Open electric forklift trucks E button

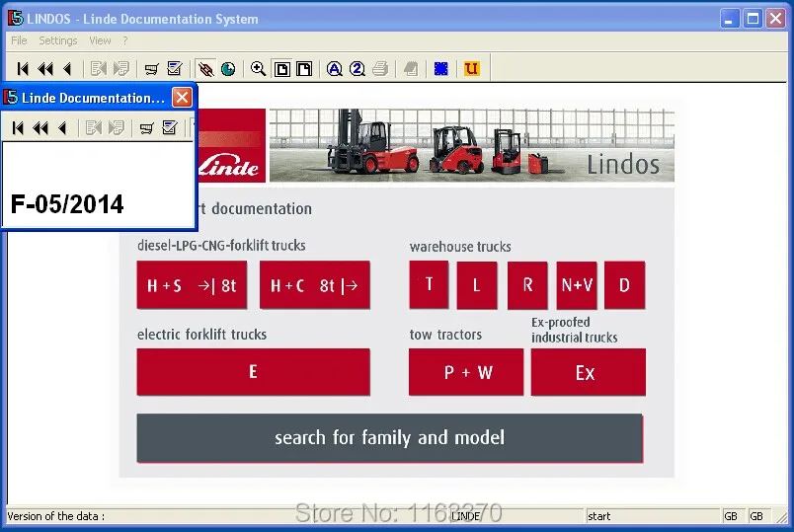(253, 372)
